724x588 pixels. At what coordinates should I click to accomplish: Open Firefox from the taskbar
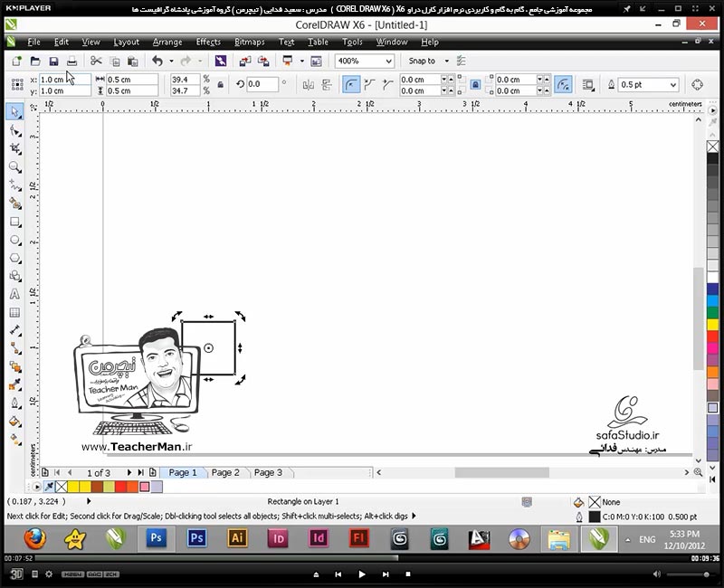[35, 538]
